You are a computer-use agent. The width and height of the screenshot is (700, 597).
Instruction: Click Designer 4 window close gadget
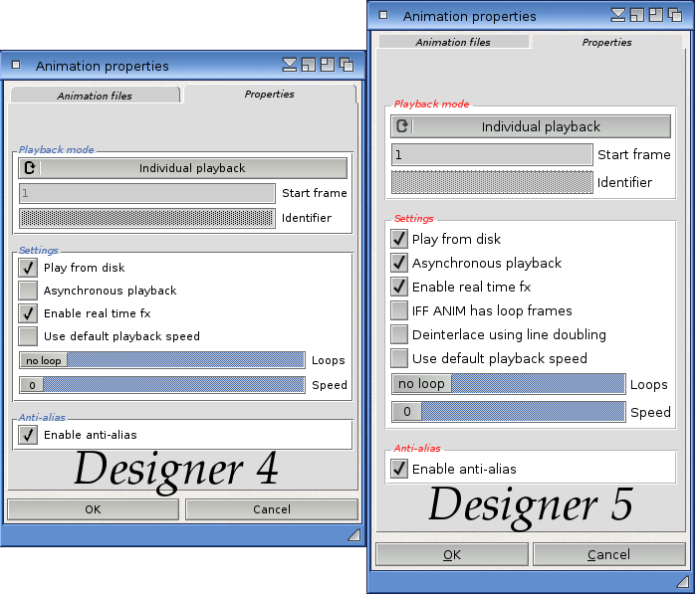[x=16, y=65]
